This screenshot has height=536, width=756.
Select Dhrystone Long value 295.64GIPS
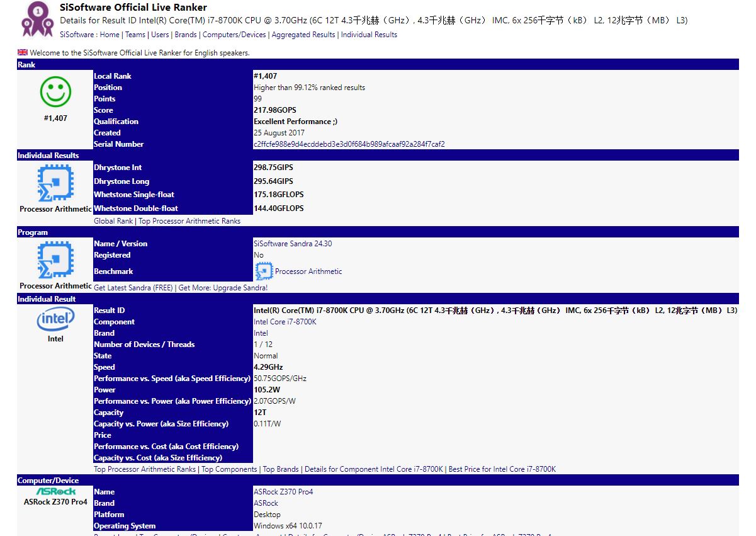pyautogui.click(x=273, y=181)
